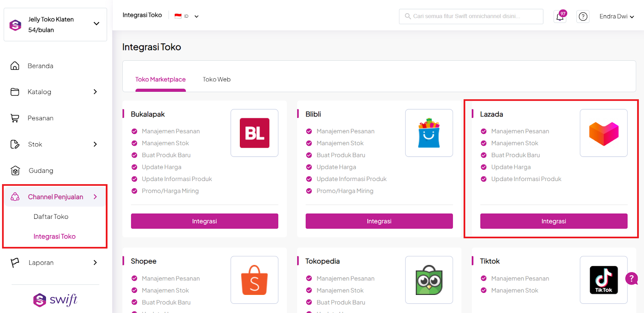Click the Indonesian flag icon
644x313 pixels.
[178, 16]
